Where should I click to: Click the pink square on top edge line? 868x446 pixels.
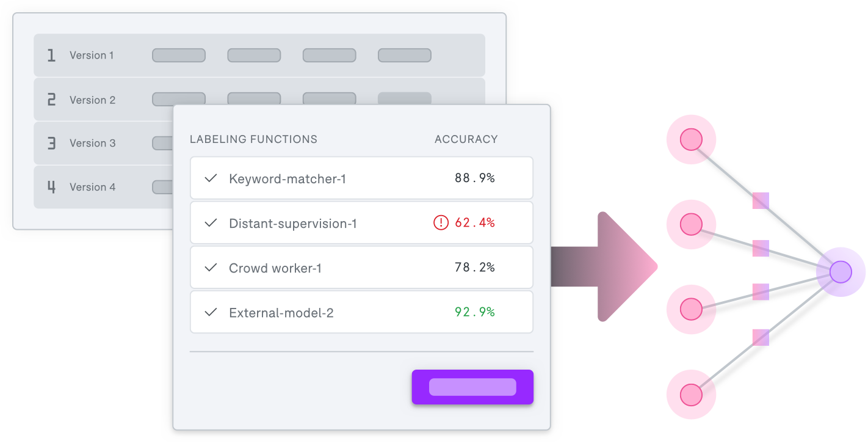761,200
